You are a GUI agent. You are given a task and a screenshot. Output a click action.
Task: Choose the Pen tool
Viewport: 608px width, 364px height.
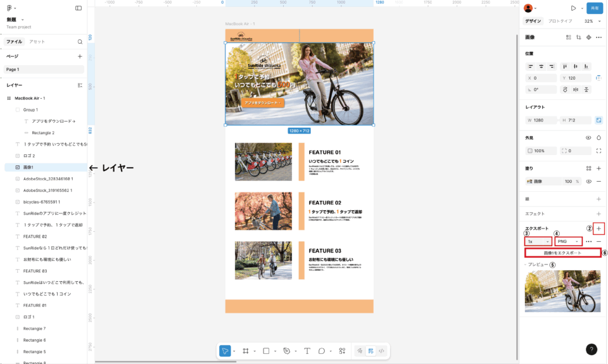click(287, 351)
